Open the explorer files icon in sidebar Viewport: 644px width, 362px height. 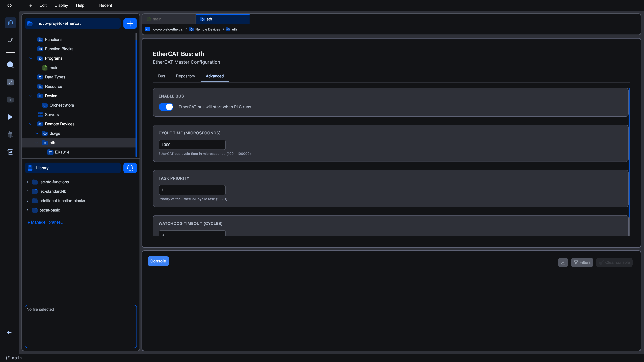10,23
